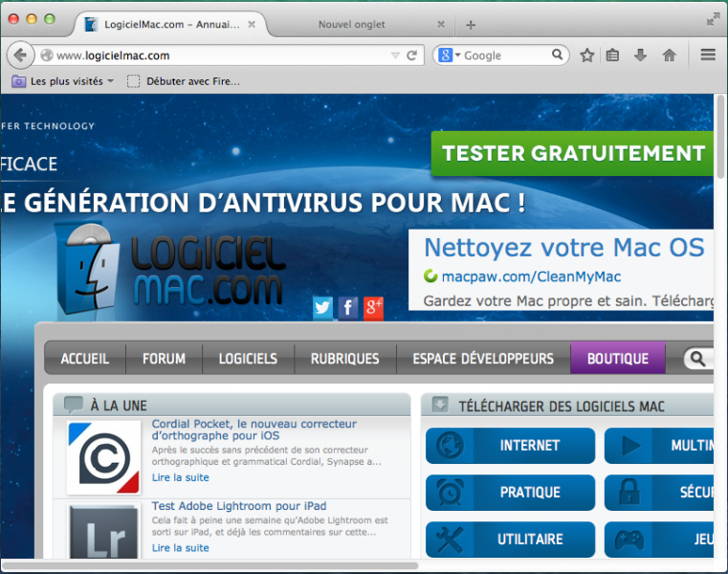Switch to the LogicielMac.com tab
728x574 pixels.
pyautogui.click(x=169, y=24)
